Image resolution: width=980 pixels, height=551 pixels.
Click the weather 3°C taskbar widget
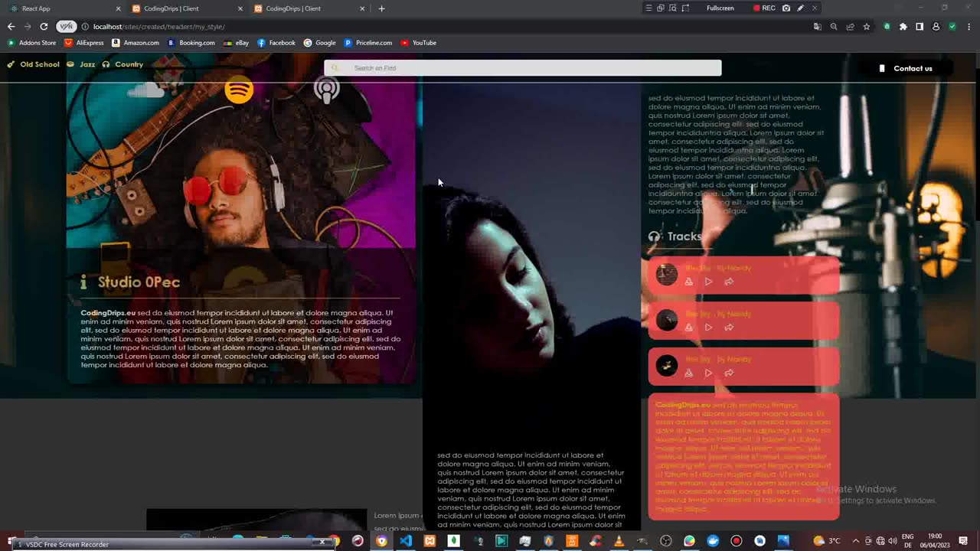pyautogui.click(x=827, y=541)
